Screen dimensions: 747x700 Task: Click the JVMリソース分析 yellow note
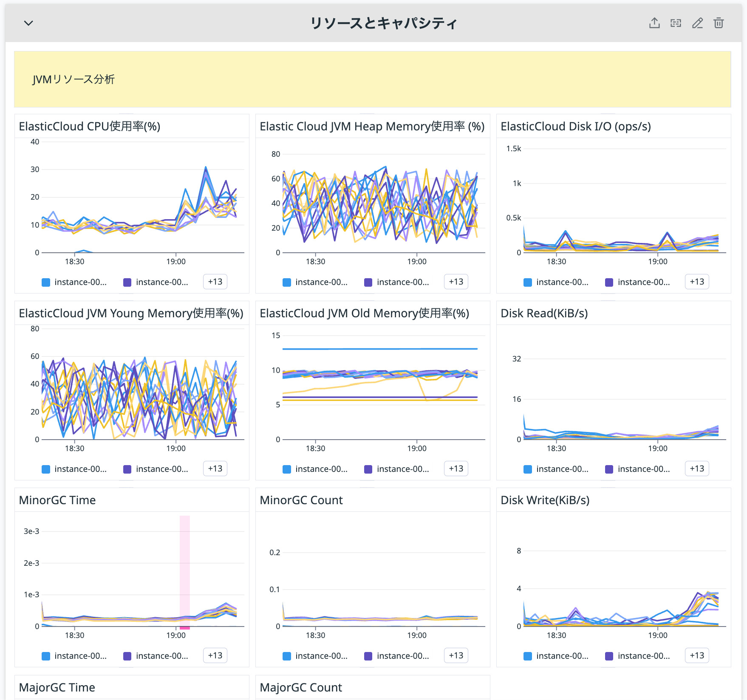point(372,79)
